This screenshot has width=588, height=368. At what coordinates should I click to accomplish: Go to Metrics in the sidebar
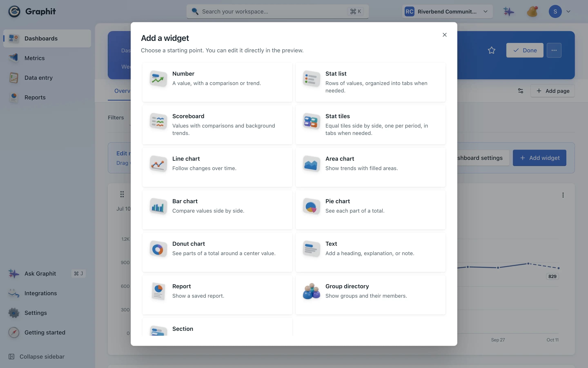[x=47, y=58]
